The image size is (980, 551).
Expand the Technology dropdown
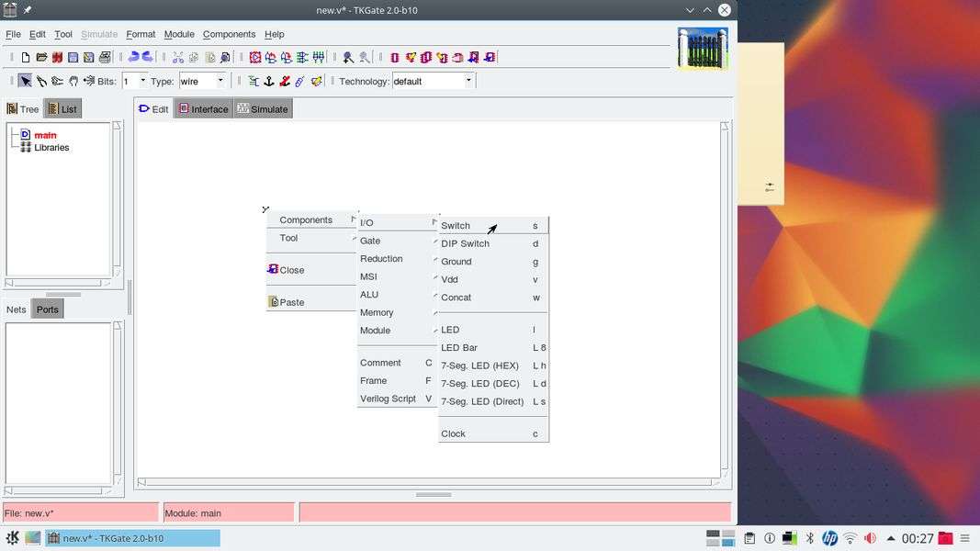tap(468, 81)
